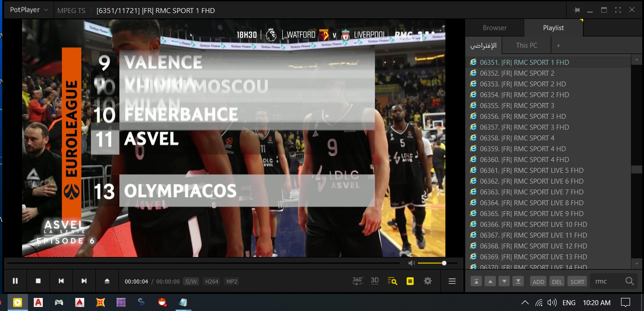Toggle 3D video mode
This screenshot has width=644, height=311.
pos(375,281)
